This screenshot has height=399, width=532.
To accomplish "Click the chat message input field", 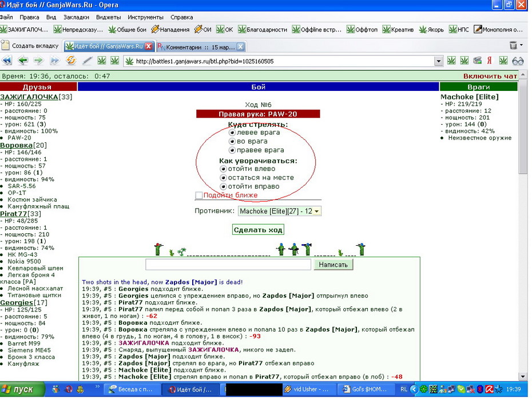I will [x=228, y=265].
